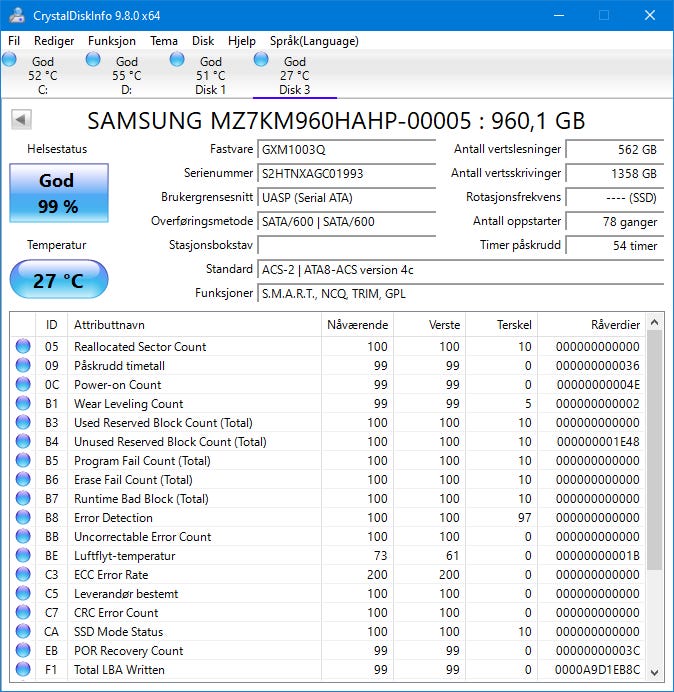The image size is (674, 692).
Task: Click the God 99 % health status button
Action: point(58,193)
